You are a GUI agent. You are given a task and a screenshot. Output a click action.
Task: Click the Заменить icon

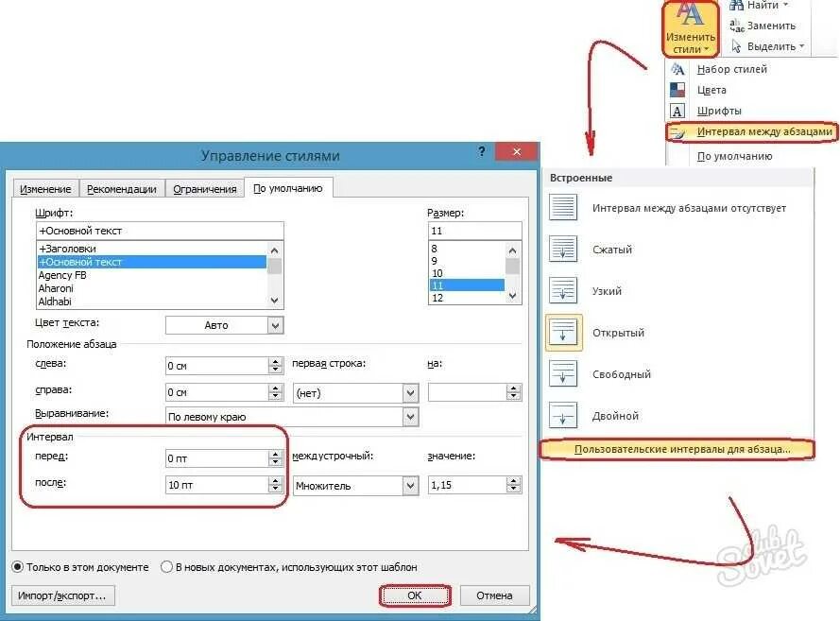pos(737,26)
